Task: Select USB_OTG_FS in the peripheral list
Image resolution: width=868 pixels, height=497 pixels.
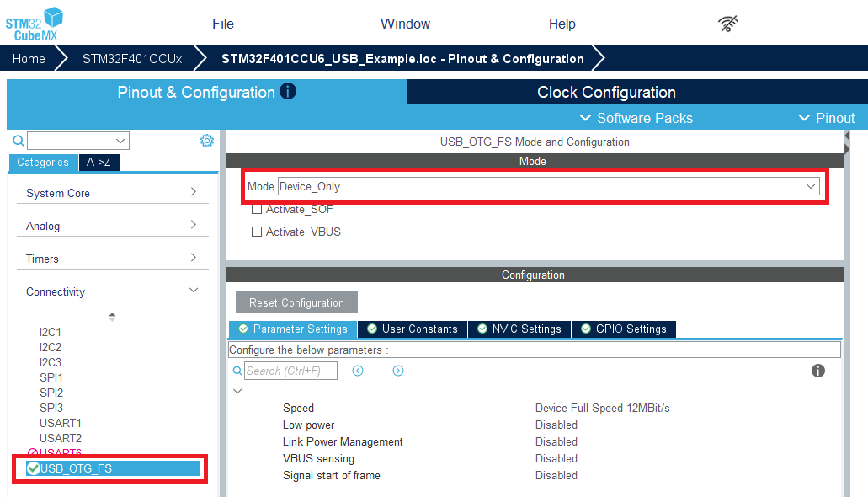Action: [x=76, y=468]
